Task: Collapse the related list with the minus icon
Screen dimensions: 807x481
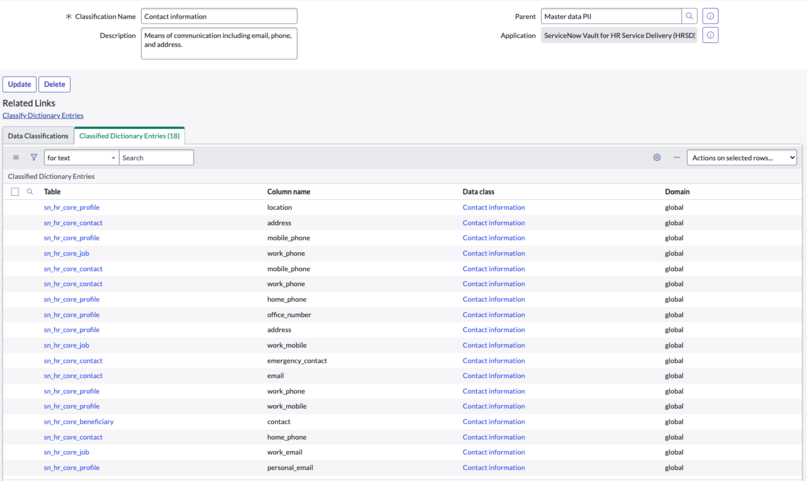Action: (677, 157)
